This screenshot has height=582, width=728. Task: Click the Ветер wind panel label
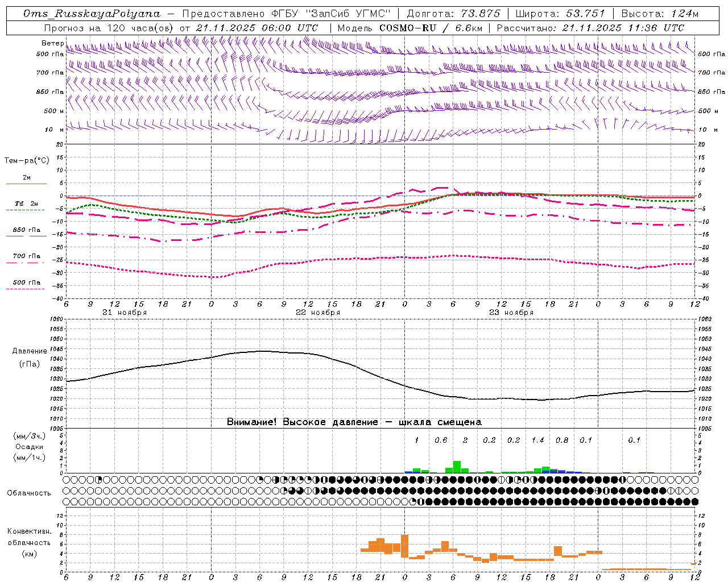[x=52, y=43]
